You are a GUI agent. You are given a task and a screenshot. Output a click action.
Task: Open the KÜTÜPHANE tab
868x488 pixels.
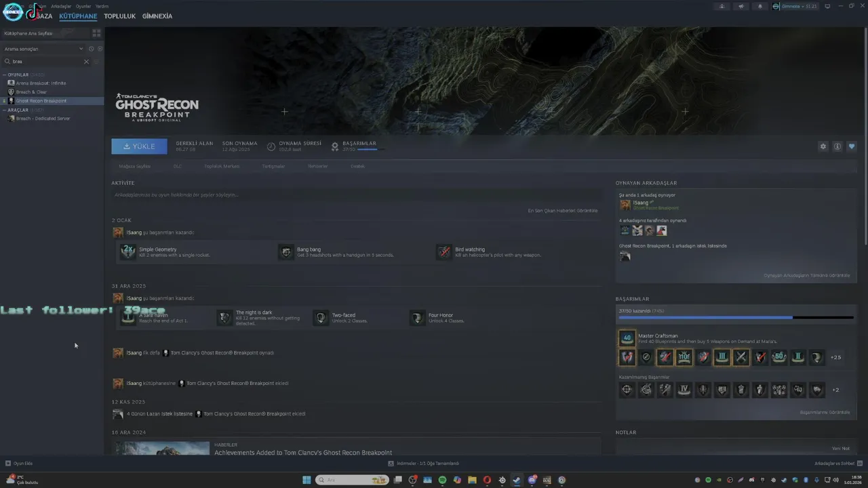(x=78, y=16)
